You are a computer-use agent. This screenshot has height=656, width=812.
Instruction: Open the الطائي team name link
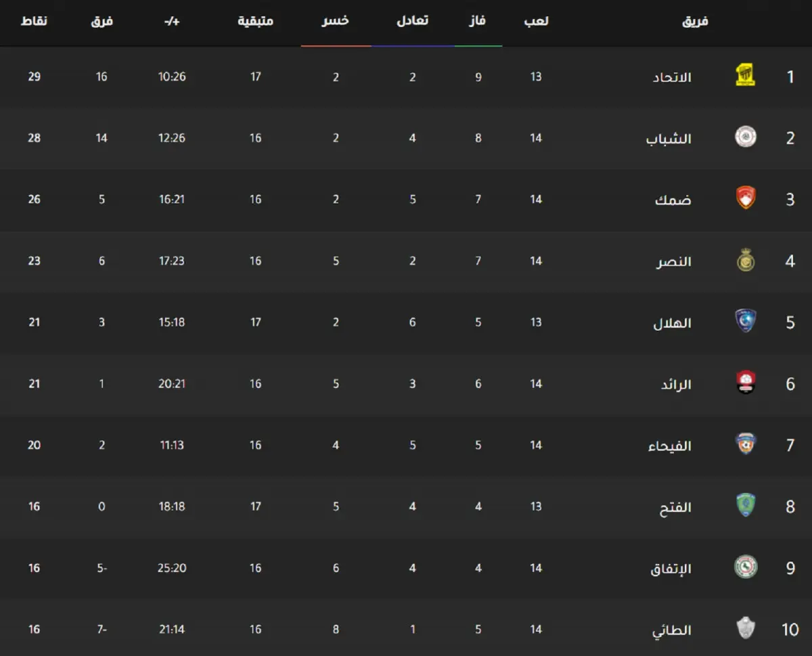(671, 630)
